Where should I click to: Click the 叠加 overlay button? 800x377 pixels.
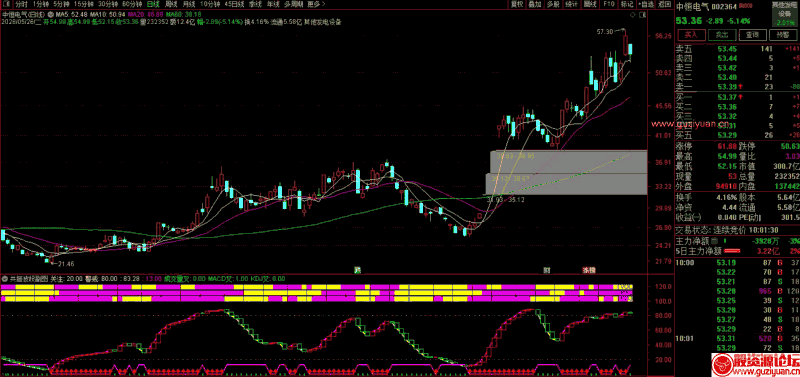(x=535, y=5)
